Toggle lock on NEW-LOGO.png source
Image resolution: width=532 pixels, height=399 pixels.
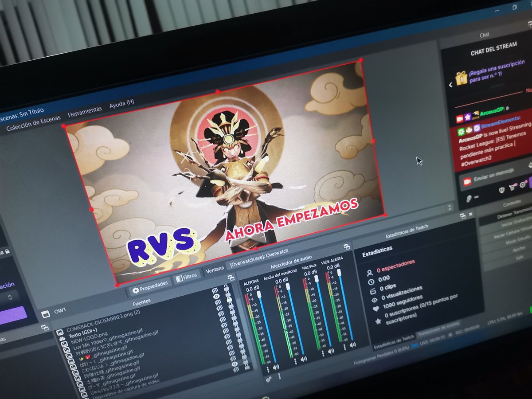pyautogui.click(x=229, y=300)
